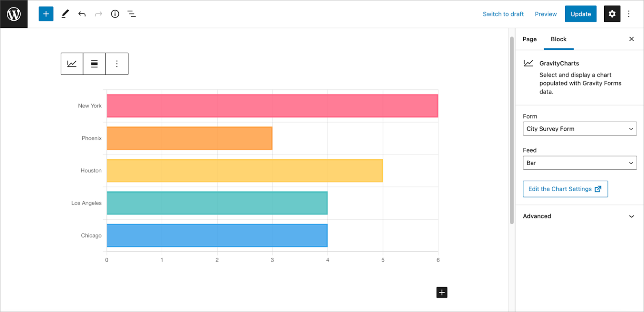Open the editor options menu top right
Image resolution: width=644 pixels, height=312 pixels.
[629, 14]
